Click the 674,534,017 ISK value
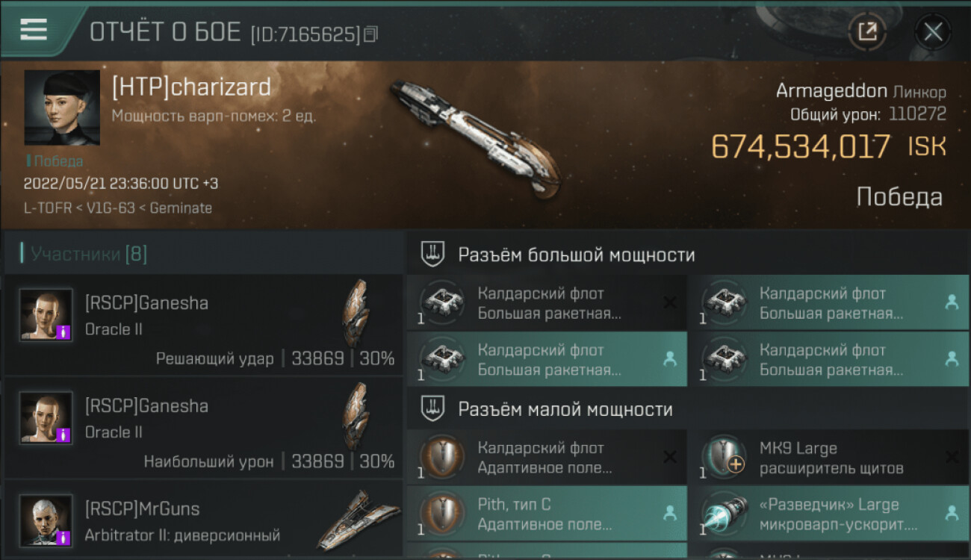The height and width of the screenshot is (560, 971). [x=828, y=146]
